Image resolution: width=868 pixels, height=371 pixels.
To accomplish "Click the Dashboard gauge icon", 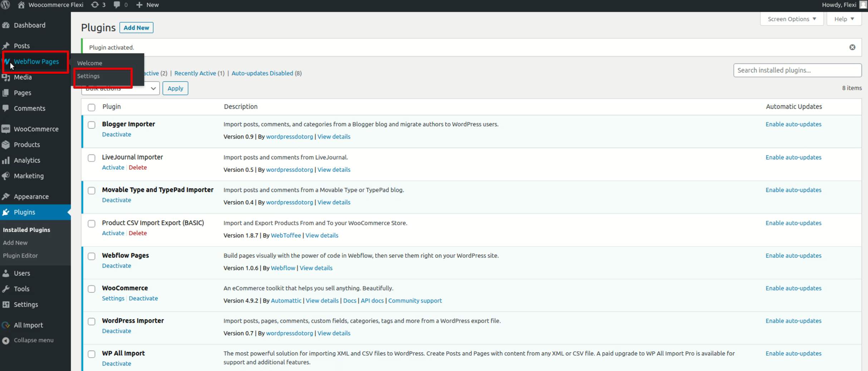I will point(6,25).
